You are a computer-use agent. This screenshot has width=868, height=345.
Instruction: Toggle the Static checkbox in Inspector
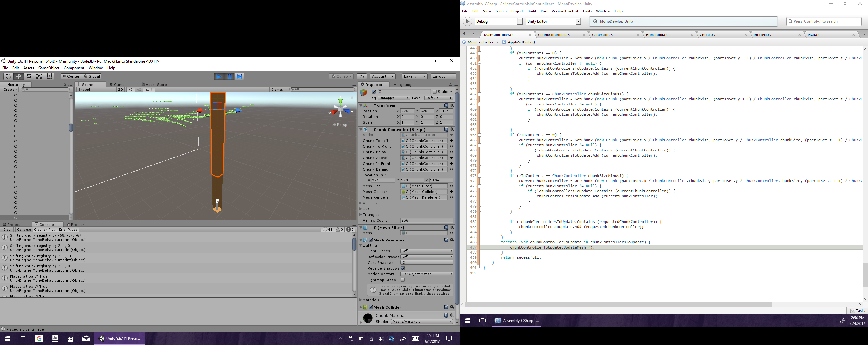tap(435, 92)
